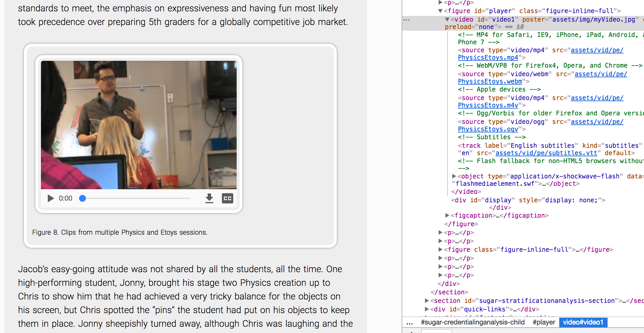
Task: Expand the object shockwave-flash node
Action: tap(454, 176)
